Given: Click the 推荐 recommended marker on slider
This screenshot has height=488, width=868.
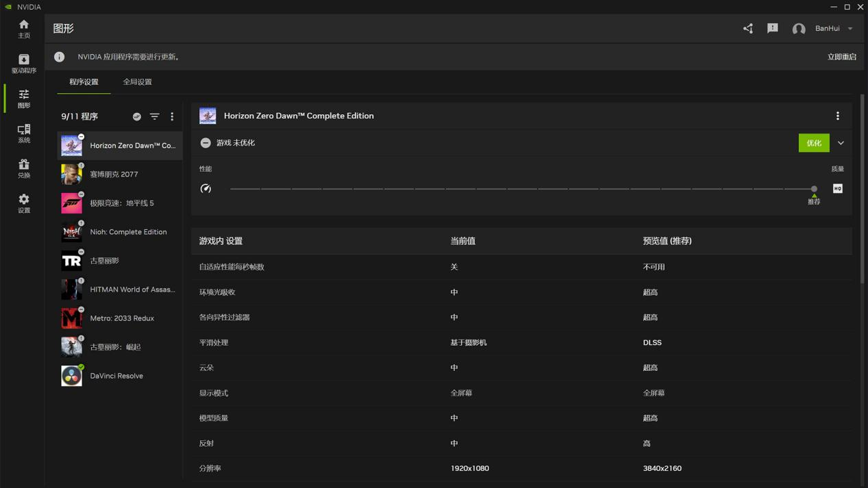Looking at the screenshot, I should pos(814,200).
